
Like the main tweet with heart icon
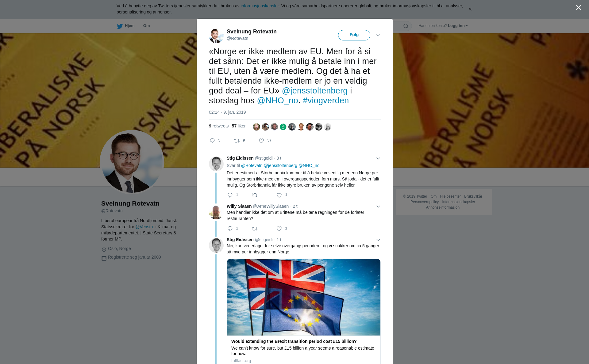pos(261,141)
